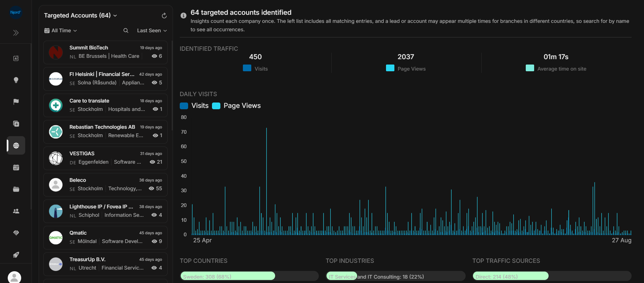Click the Page Views swatch under 2037
This screenshot has height=283, width=644.
[x=390, y=68]
